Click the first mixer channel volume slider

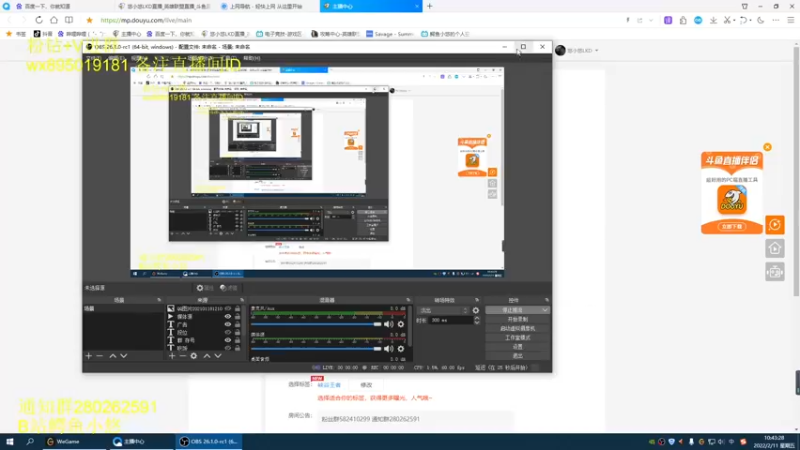click(x=316, y=324)
